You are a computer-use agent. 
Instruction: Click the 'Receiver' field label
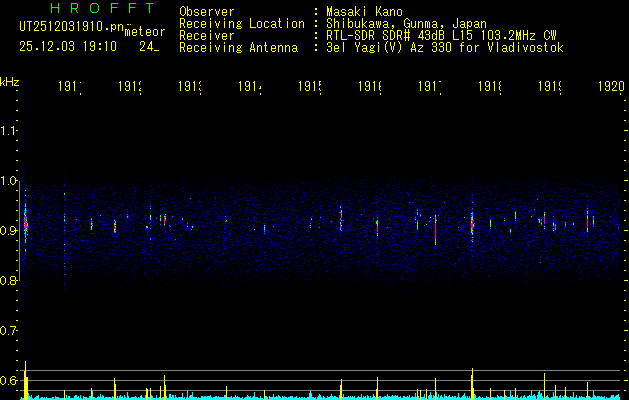coord(207,36)
